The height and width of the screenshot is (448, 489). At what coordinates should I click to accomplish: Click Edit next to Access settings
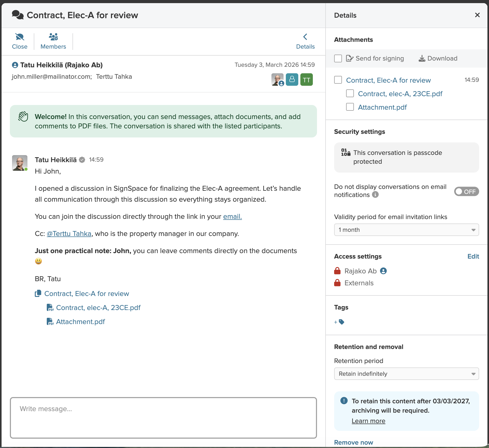[473, 256]
